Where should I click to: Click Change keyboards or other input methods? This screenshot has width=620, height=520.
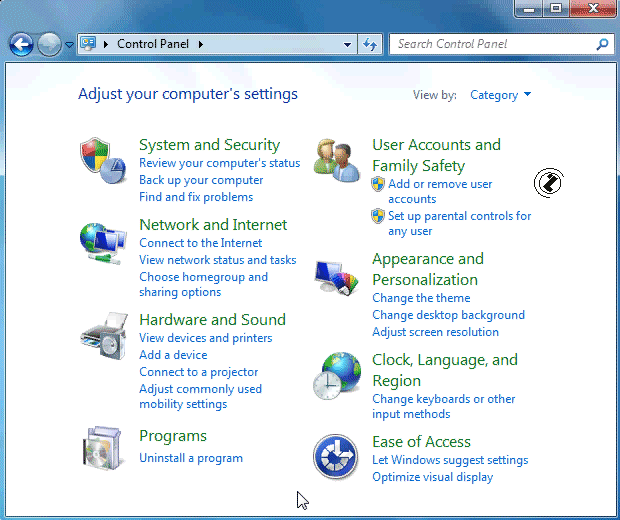tap(443, 407)
